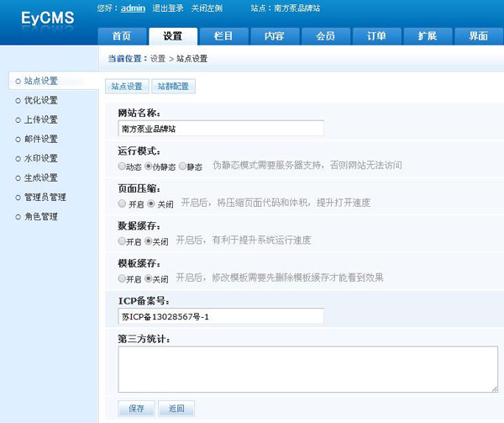This screenshot has width=504, height=423.
Task: Choose 静态 run mode option
Action: (182, 167)
